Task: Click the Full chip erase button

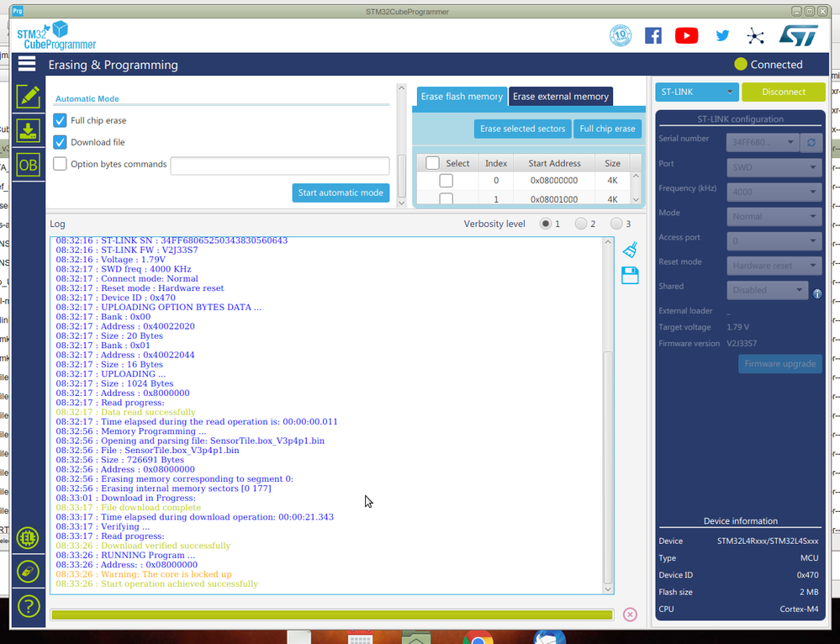Action: [607, 129]
